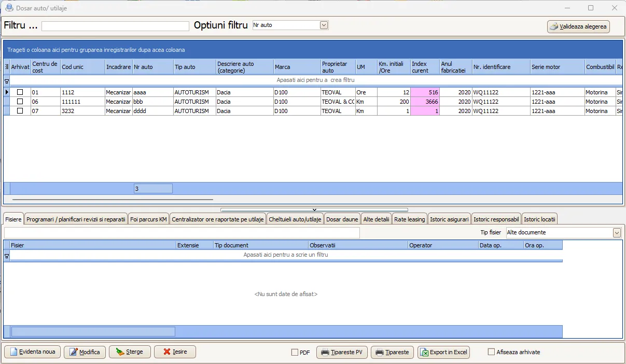
Task: Toggle Arhivat checkbox for row 3232
Action: pos(20,111)
